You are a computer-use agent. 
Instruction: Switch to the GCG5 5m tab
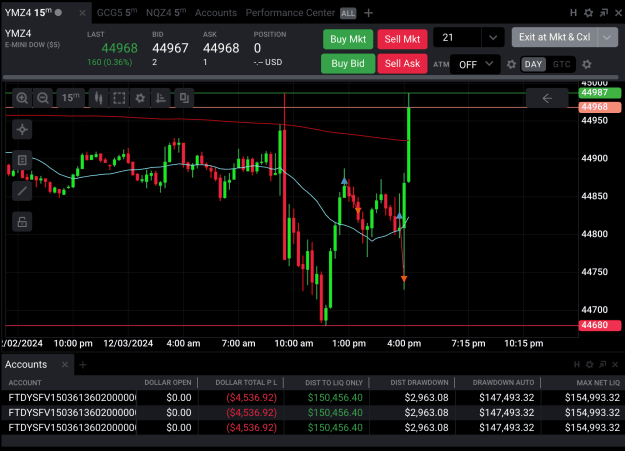[117, 13]
